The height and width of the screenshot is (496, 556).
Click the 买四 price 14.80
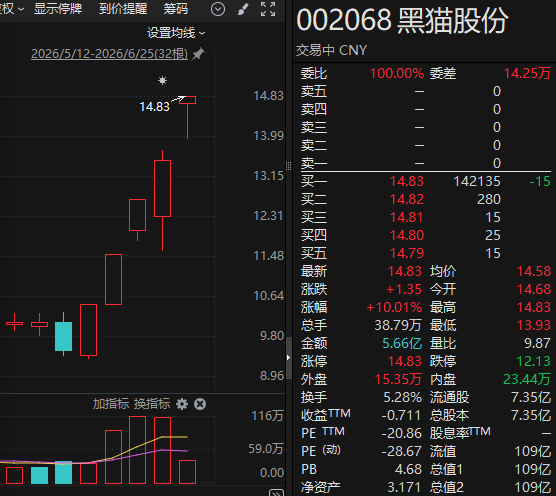pos(407,235)
